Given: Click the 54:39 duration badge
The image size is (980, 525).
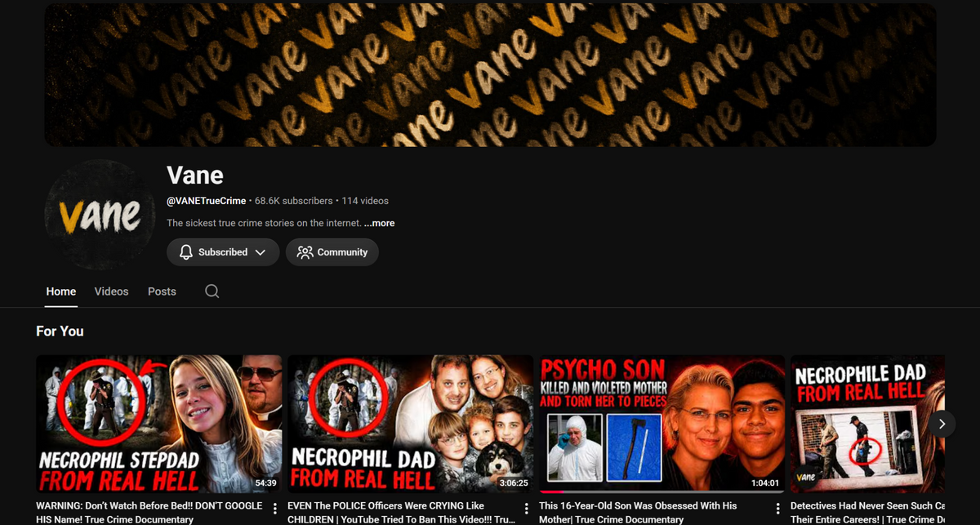Looking at the screenshot, I should 266,483.
